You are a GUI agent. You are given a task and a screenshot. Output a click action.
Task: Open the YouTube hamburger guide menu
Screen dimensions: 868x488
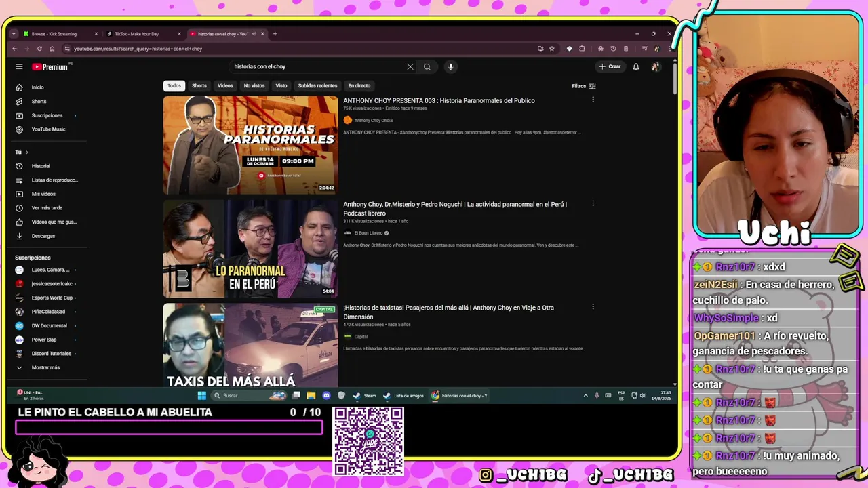(19, 67)
